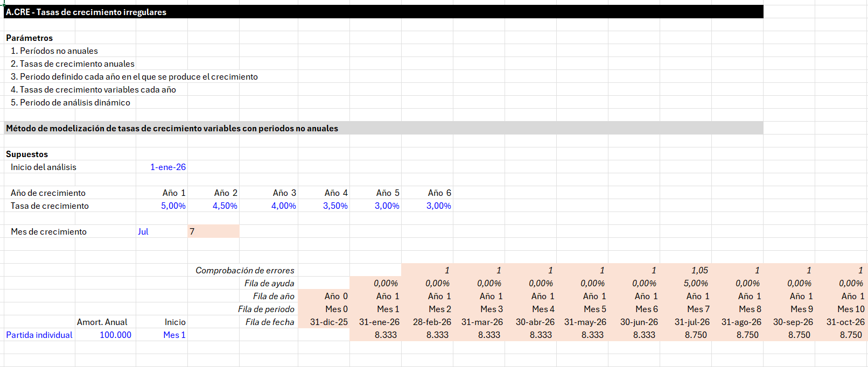
Task: Click the blue 'Mes 1' start input cell
Action: (174, 335)
